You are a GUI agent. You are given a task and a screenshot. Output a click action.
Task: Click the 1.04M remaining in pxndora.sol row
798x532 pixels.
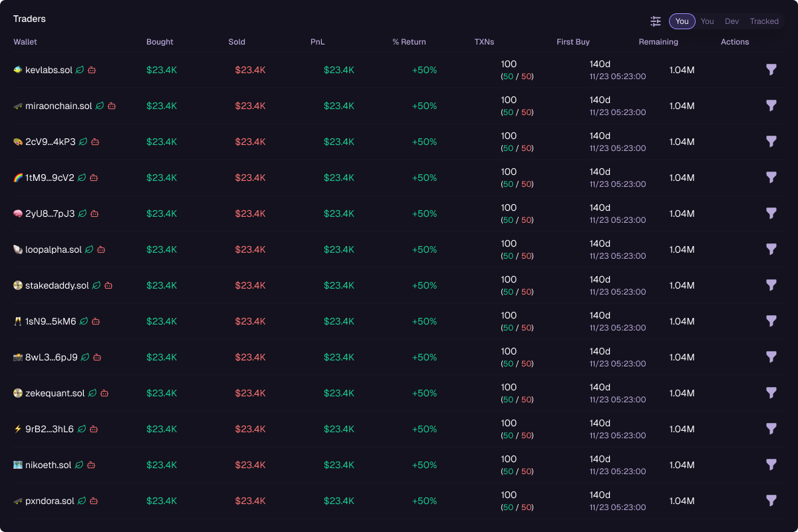tap(682, 501)
